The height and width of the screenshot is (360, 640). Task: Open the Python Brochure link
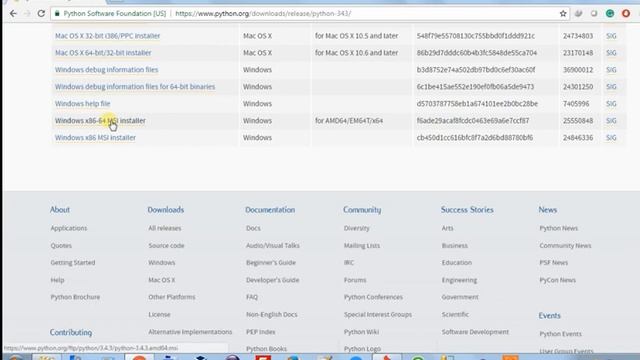click(76, 297)
